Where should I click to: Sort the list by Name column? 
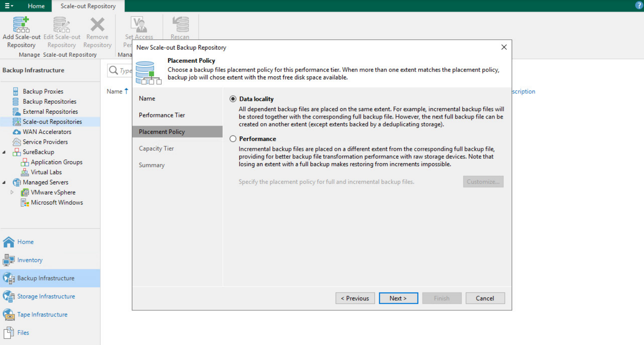114,91
